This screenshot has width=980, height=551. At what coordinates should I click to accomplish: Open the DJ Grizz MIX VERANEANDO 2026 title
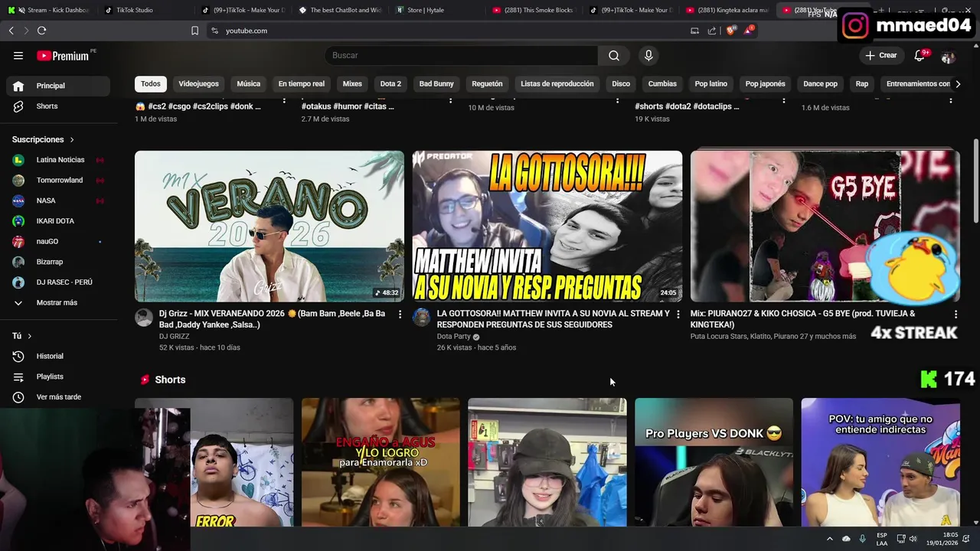pos(273,319)
